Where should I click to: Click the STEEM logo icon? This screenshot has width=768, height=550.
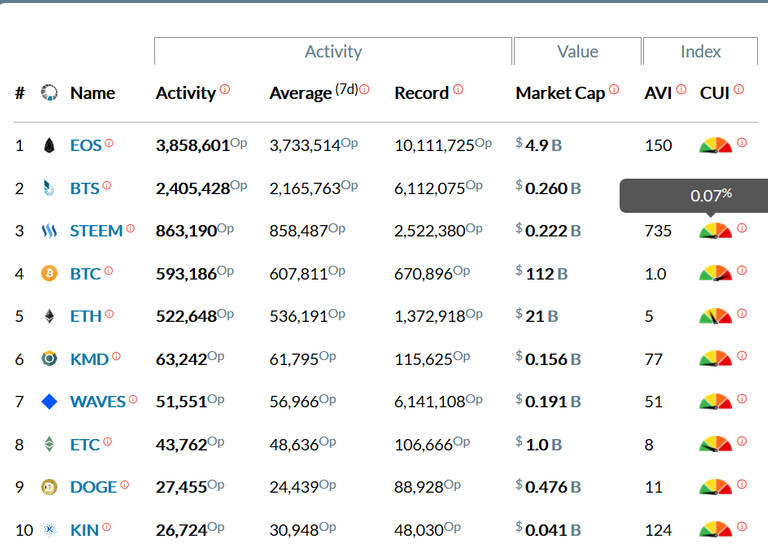[49, 231]
